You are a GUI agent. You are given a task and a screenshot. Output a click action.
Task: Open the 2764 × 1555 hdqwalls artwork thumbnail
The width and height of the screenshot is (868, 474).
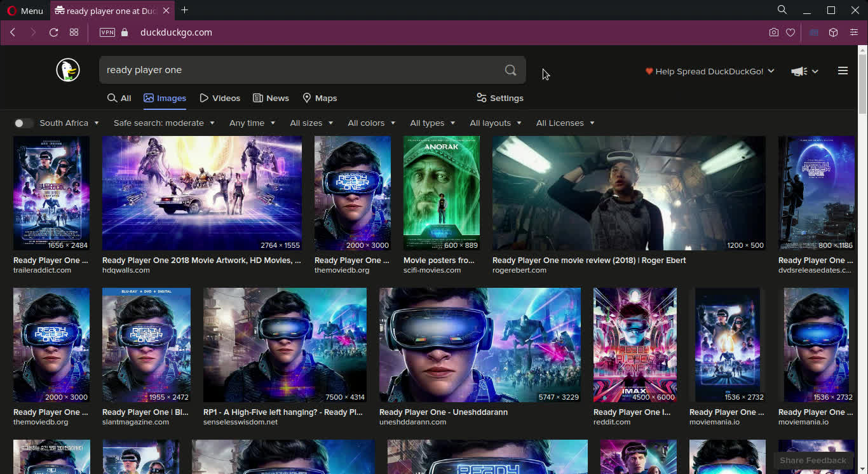pos(202,193)
